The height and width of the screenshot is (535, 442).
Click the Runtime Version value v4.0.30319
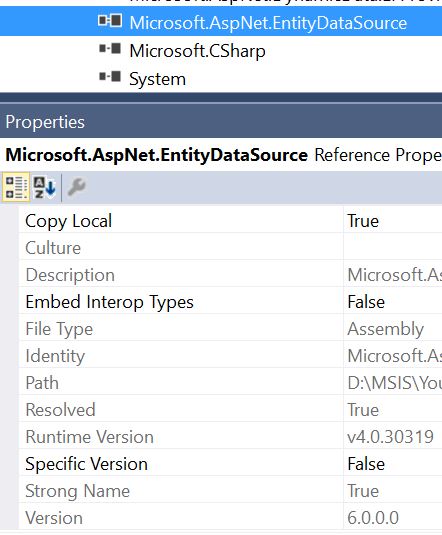tap(390, 437)
